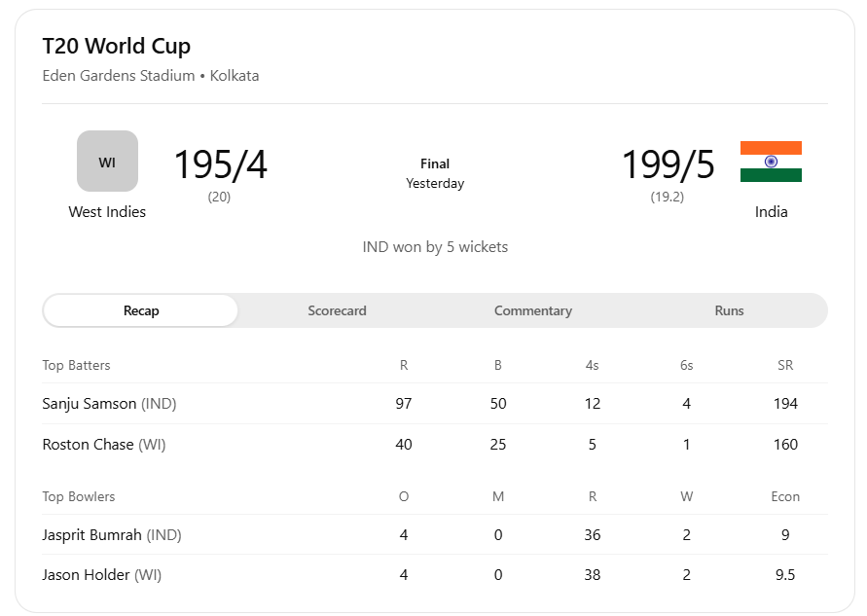Screen dimensions: 867x616
Task: Click the Top Bowlers heading
Action: tap(79, 496)
